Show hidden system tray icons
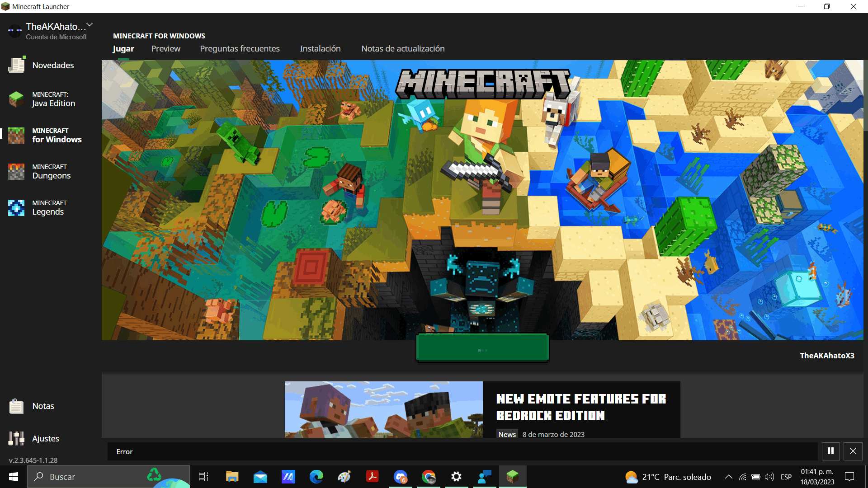This screenshot has height=488, width=868. 729,477
